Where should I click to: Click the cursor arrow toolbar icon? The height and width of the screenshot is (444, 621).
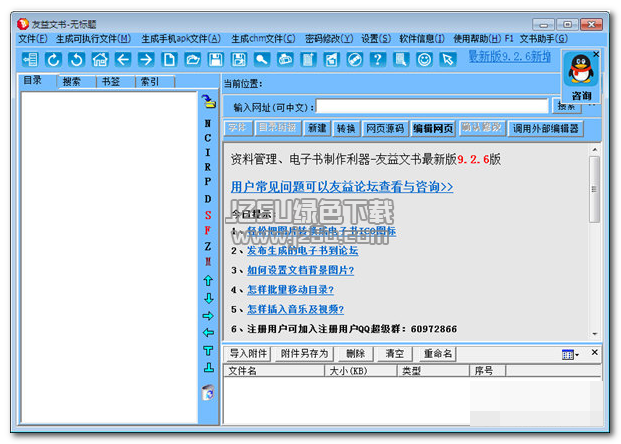[x=448, y=60]
